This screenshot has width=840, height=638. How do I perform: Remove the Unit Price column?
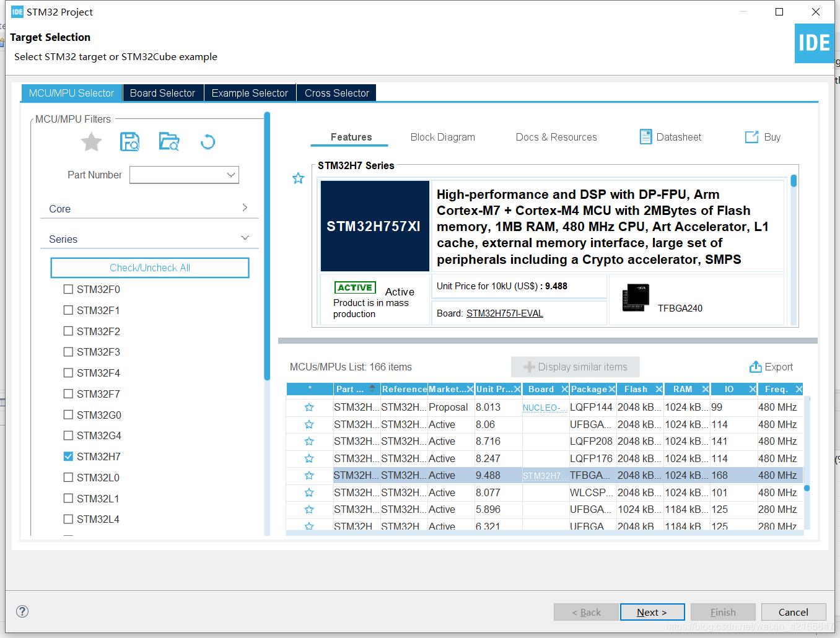coord(517,389)
